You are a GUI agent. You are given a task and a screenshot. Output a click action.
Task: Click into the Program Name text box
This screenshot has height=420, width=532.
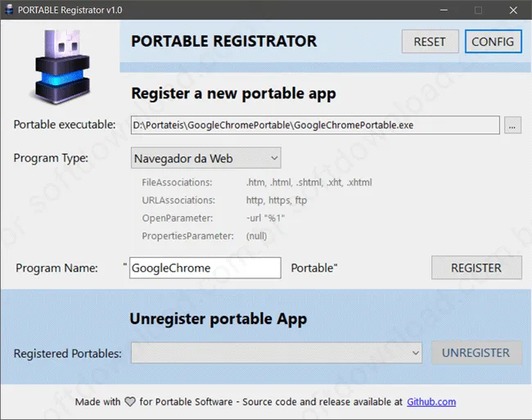pyautogui.click(x=205, y=268)
